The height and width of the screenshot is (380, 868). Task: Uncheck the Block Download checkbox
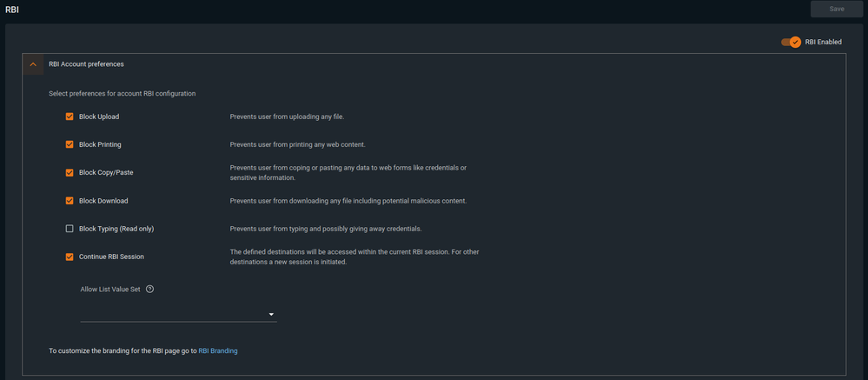pyautogui.click(x=70, y=201)
